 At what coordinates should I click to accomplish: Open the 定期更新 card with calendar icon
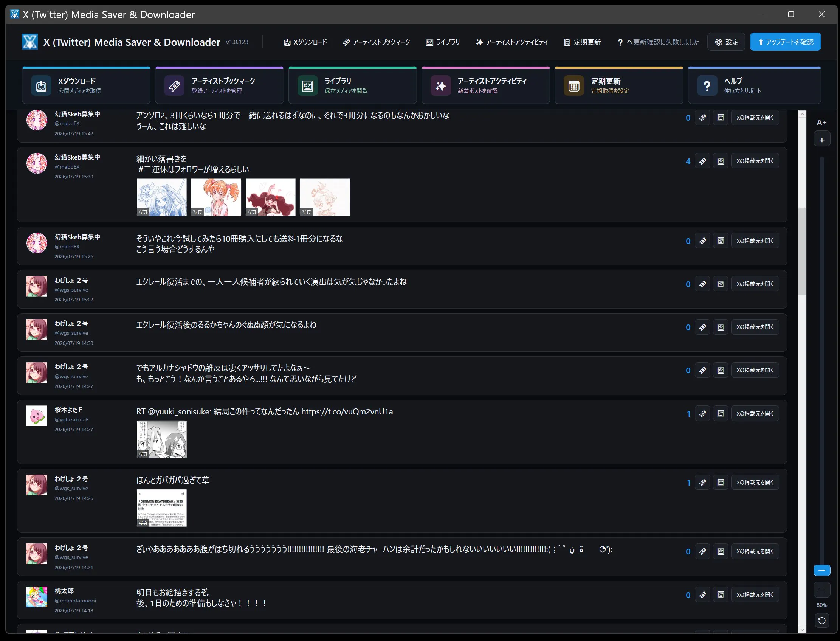tap(619, 85)
